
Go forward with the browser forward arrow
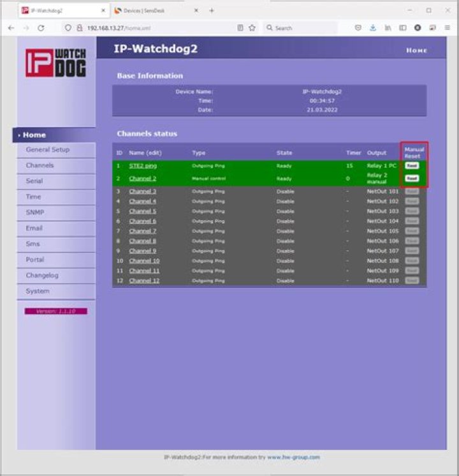pos(26,28)
